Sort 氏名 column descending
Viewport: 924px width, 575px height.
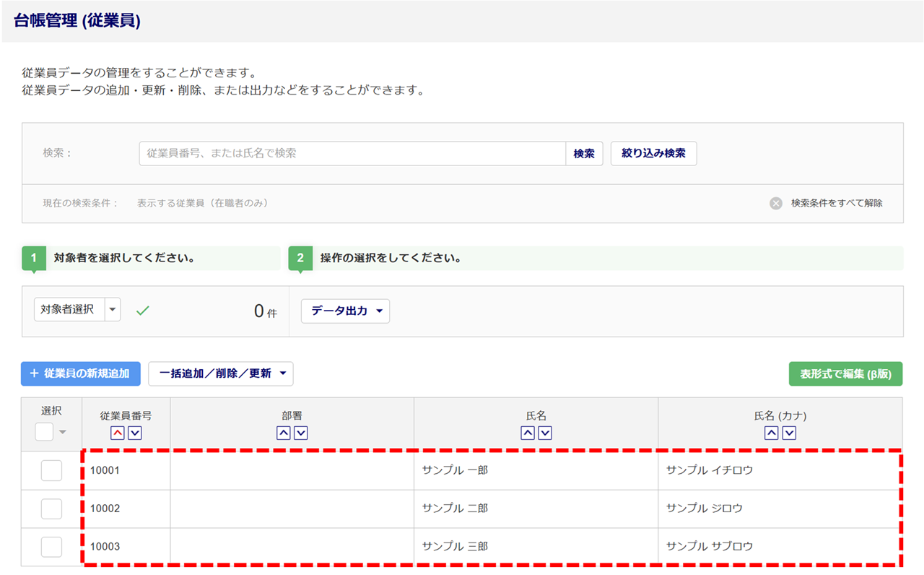(545, 433)
